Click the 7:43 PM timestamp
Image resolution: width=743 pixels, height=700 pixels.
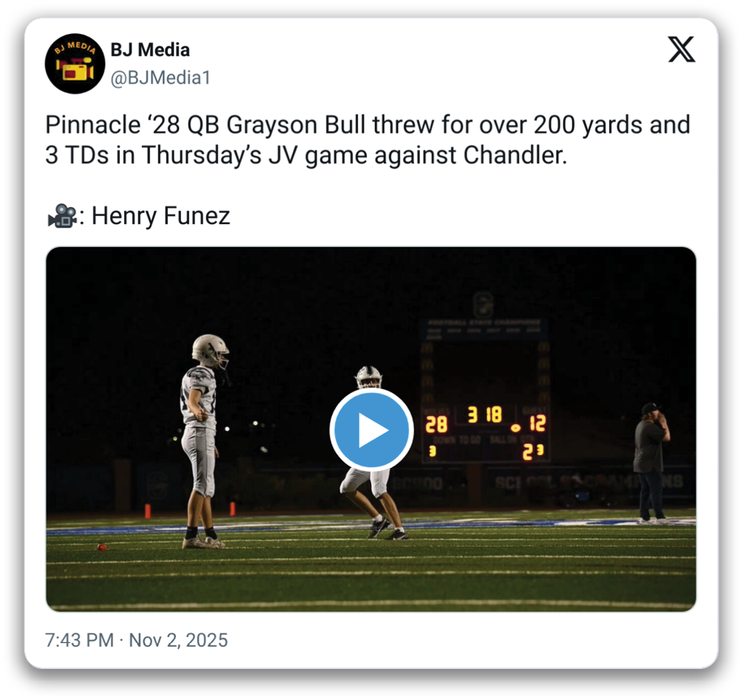click(x=80, y=640)
